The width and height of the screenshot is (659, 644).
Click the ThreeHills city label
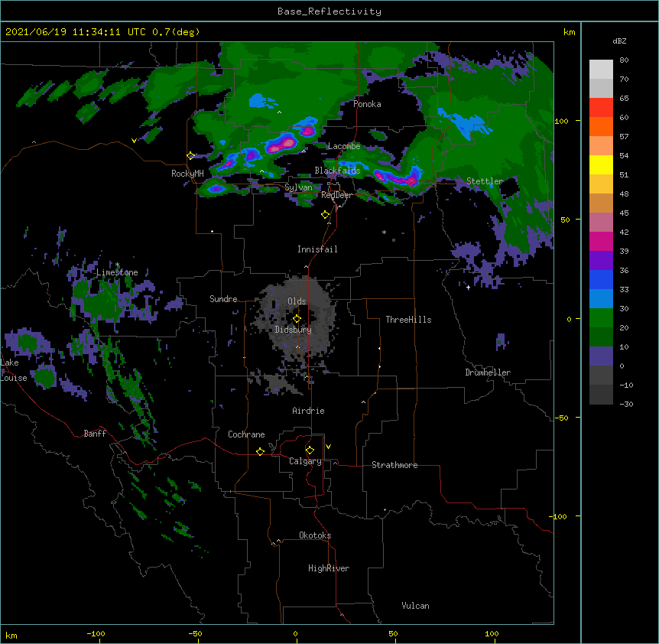click(x=408, y=320)
